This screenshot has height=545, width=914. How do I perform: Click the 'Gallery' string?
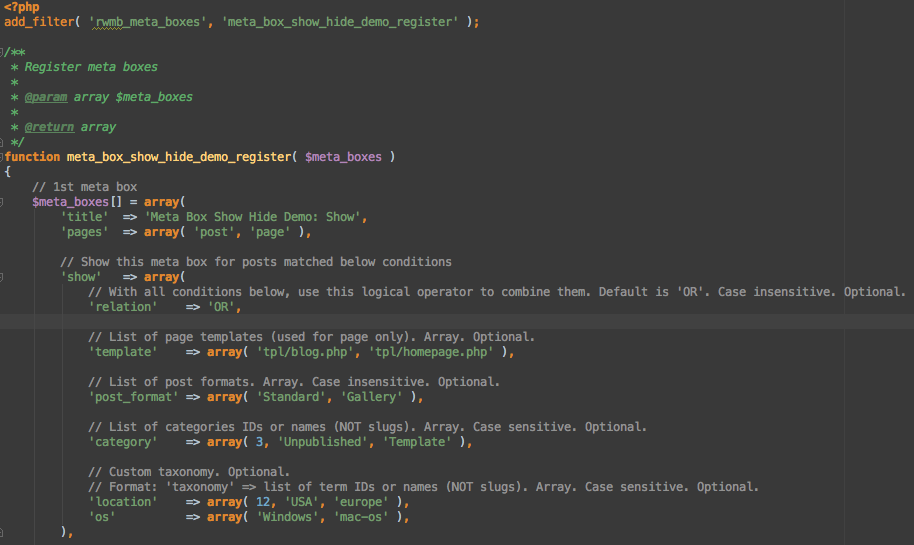tap(371, 397)
